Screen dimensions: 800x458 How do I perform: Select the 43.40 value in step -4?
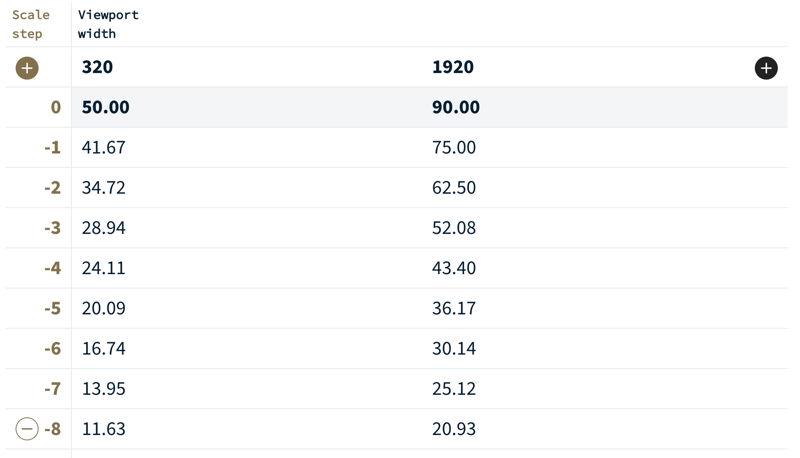tap(454, 268)
